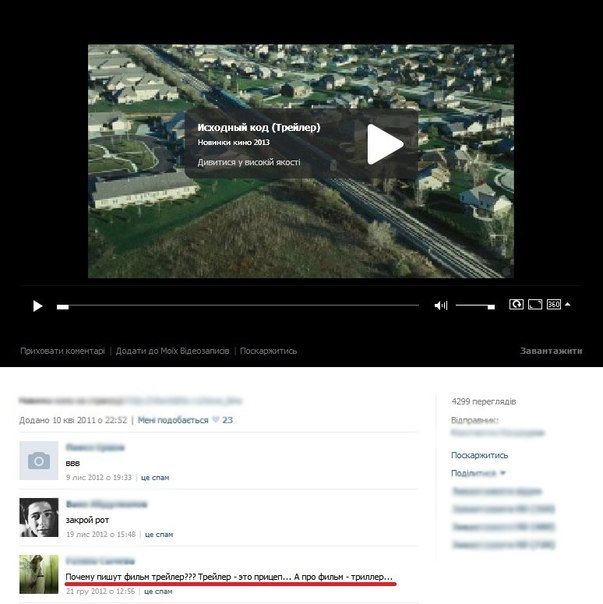Click the large play button on video overlay
Screen dimensions: 603x604
pyautogui.click(x=385, y=144)
